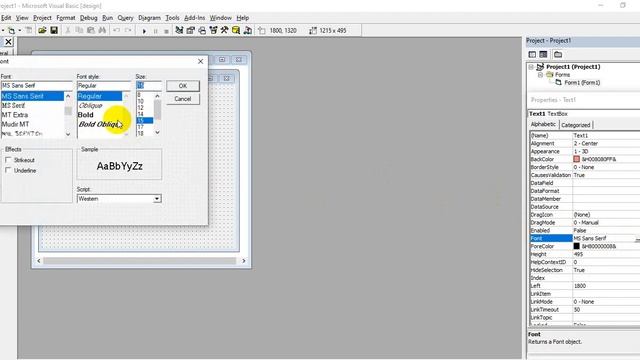Image resolution: width=640 pixels, height=360 pixels.
Task: Click the BackColor red color swatch
Action: pos(576,159)
